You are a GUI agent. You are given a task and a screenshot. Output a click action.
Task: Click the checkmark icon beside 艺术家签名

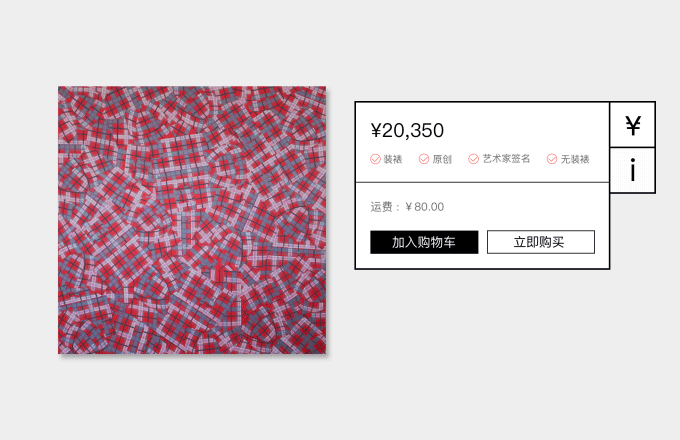[x=473, y=159]
